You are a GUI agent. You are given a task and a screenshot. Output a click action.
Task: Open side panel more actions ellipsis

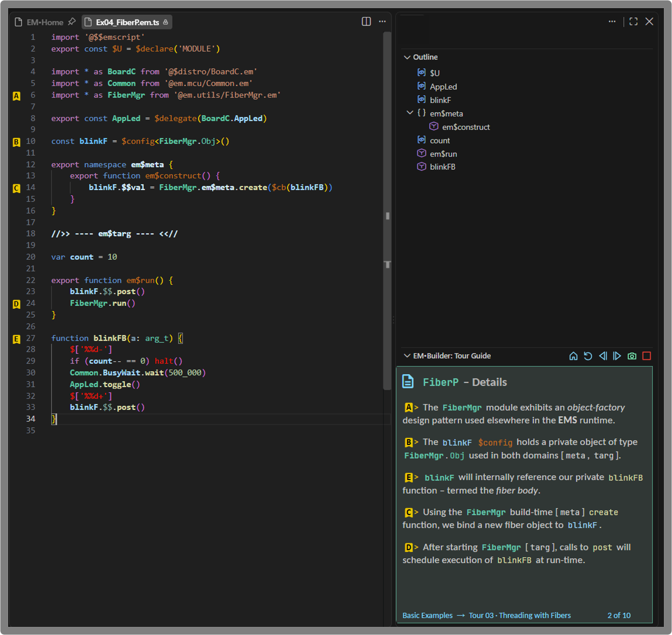click(x=612, y=21)
